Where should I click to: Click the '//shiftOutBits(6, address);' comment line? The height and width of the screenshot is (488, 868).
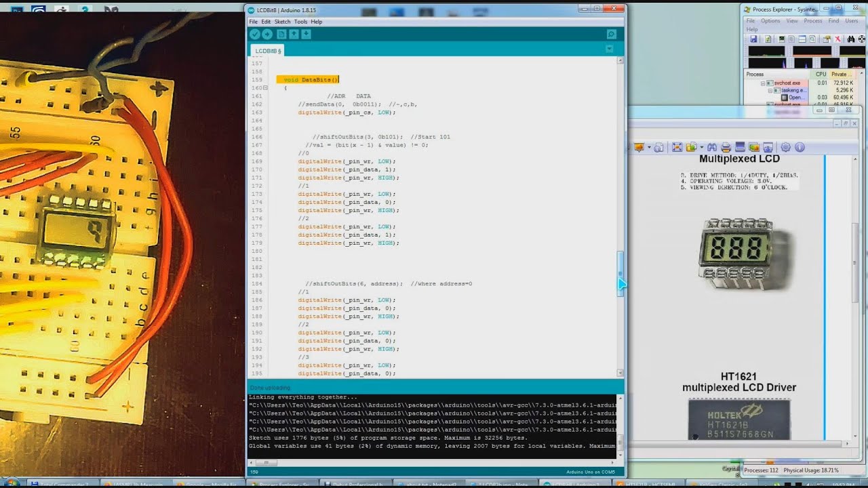pyautogui.click(x=389, y=284)
